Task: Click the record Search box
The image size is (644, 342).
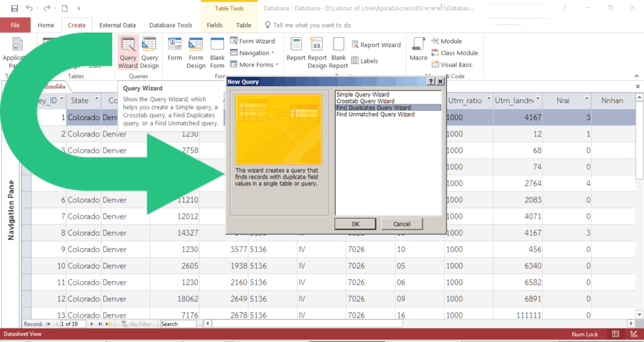Action: pyautogui.click(x=178, y=324)
